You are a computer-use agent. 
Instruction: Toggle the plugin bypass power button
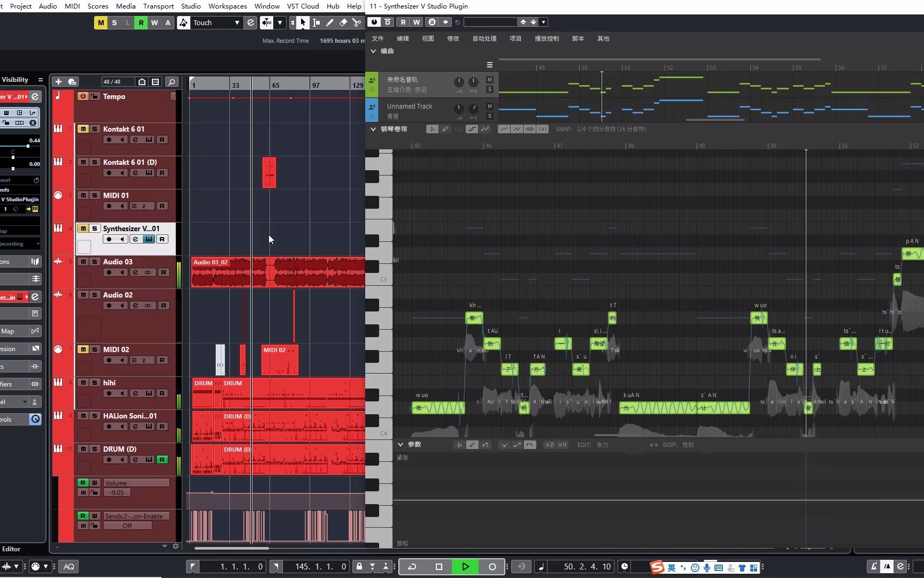(374, 22)
